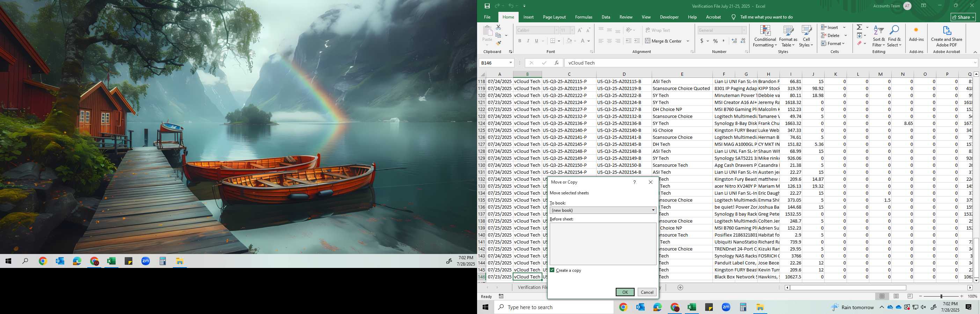980x314 pixels.
Task: Click Create and Share Adobe PDF
Action: pyautogui.click(x=946, y=37)
